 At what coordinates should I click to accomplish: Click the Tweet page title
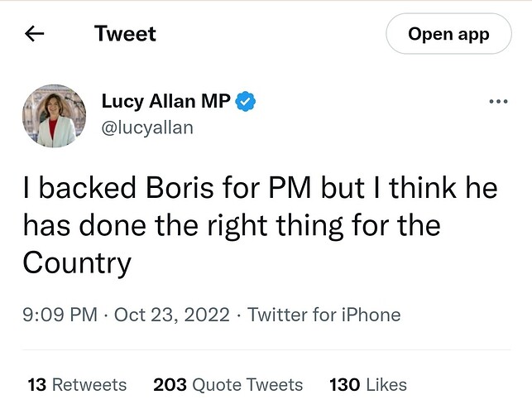(x=125, y=34)
